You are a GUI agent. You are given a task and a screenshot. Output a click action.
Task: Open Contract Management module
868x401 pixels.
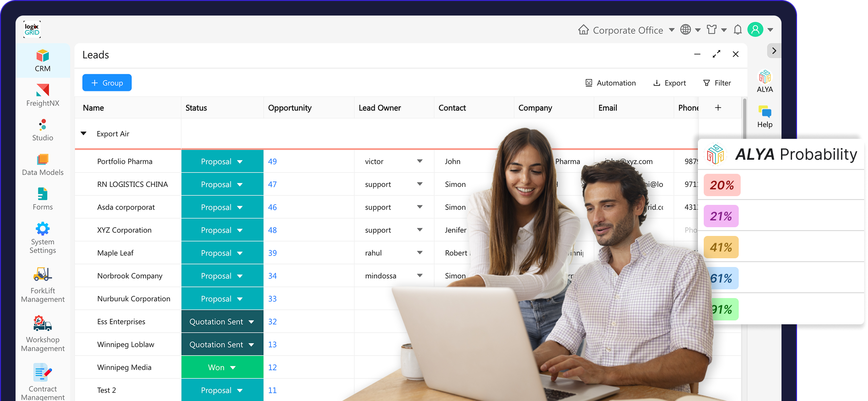click(x=43, y=382)
